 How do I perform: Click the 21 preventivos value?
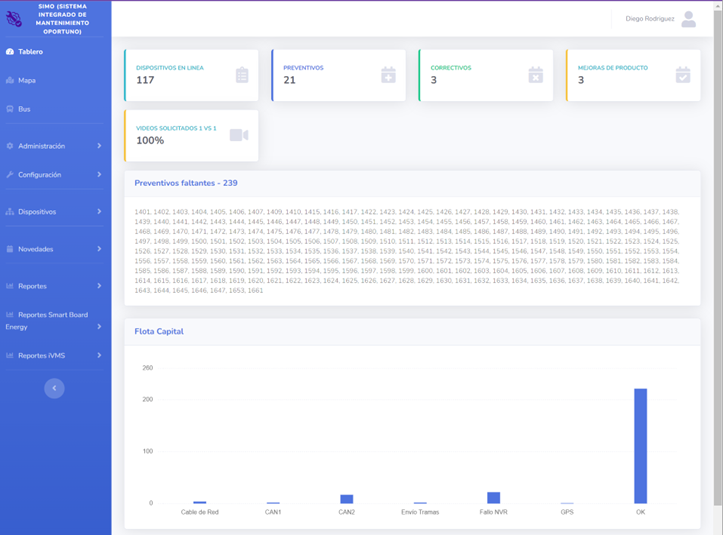tap(289, 80)
